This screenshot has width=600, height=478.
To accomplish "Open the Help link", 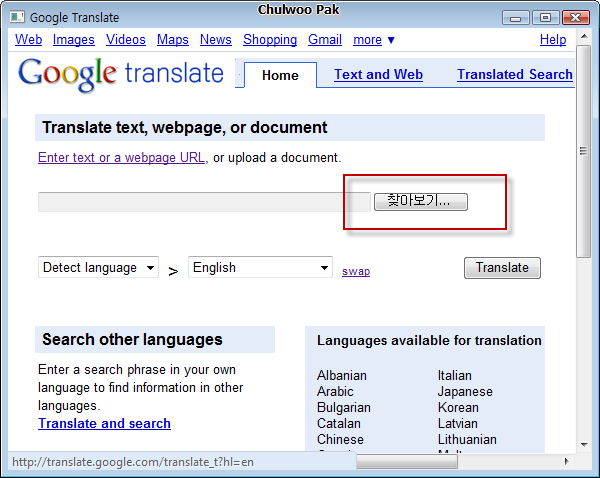I will 553,39.
